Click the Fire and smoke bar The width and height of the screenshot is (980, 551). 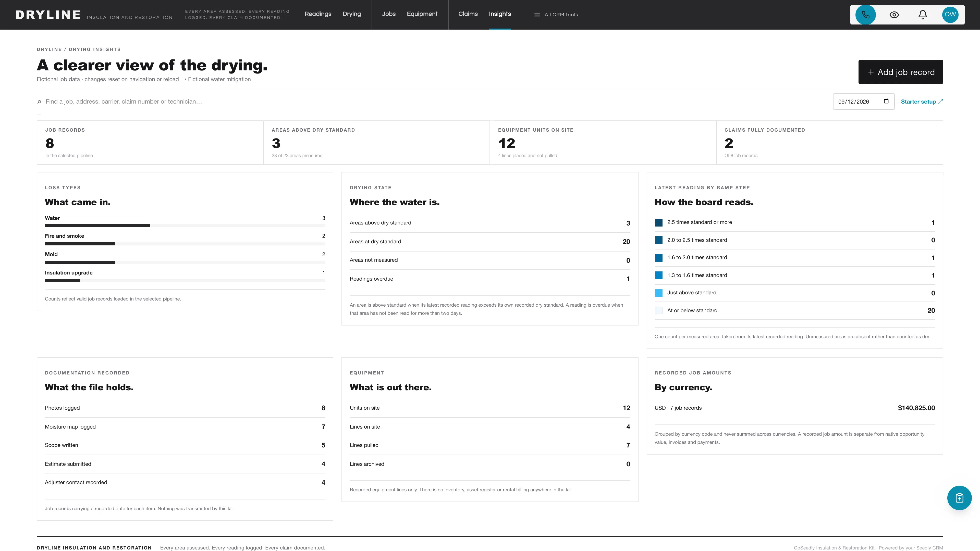click(x=185, y=244)
